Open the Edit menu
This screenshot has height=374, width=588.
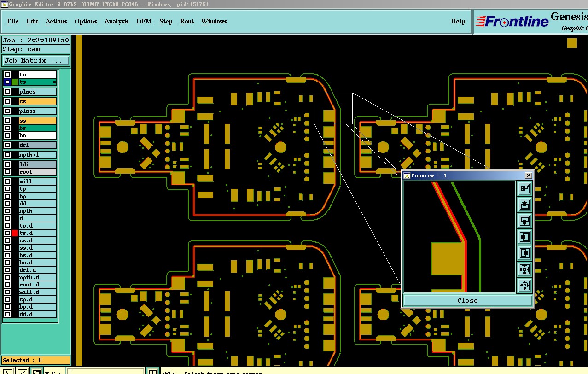(x=32, y=21)
